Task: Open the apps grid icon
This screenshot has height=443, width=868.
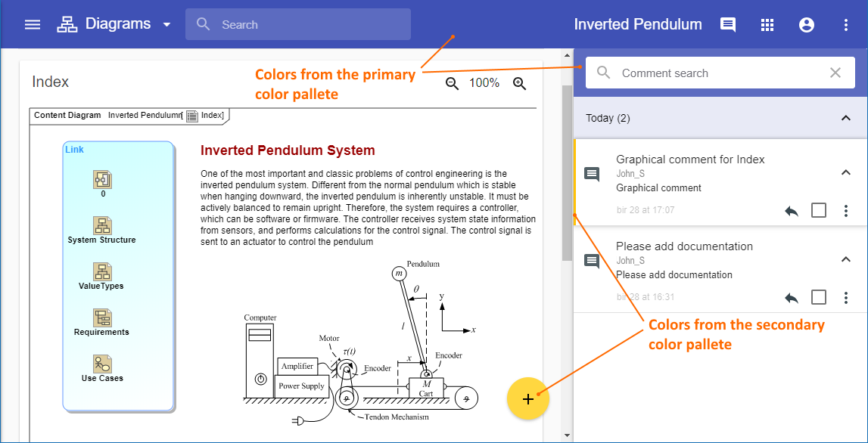Action: click(767, 24)
